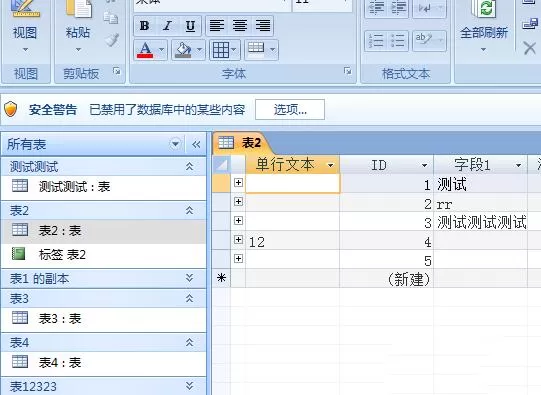Viewport: 541px width, 395px height.
Task: Open 剪贴板 dialog launcher
Action: 117,71
